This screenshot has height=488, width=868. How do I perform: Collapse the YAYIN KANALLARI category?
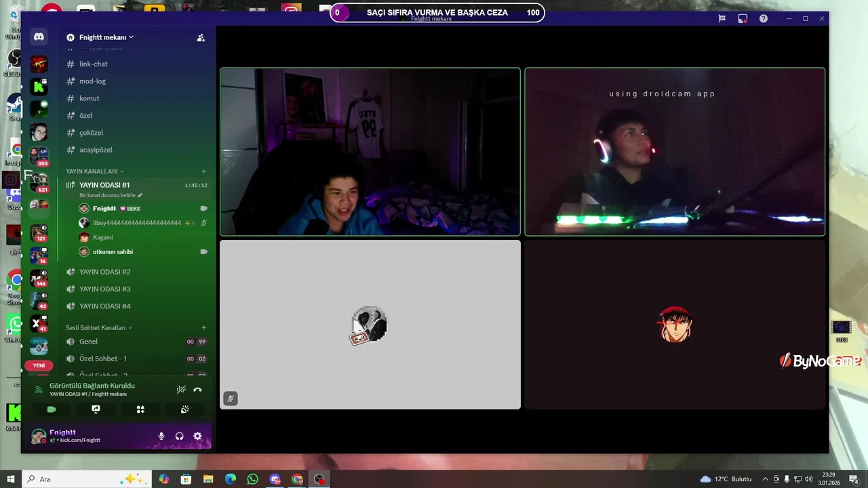(95, 171)
